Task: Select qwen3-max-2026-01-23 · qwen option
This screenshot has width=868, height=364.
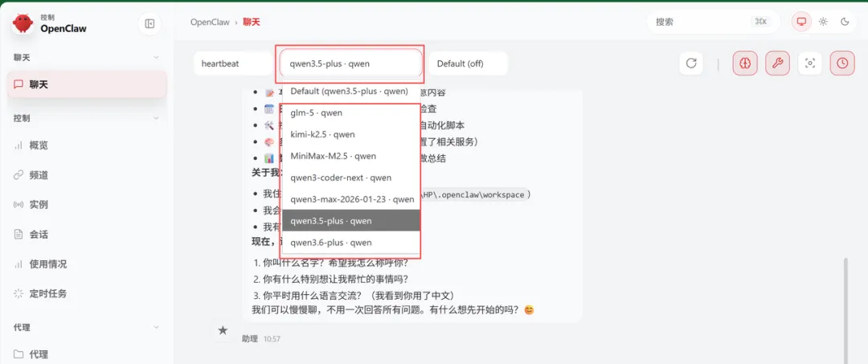Action: pos(351,199)
